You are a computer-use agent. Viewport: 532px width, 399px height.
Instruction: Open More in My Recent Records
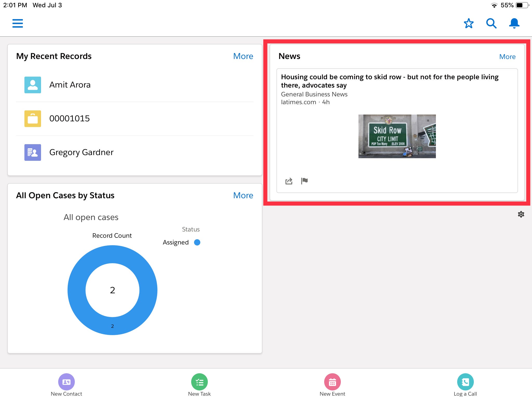point(243,56)
